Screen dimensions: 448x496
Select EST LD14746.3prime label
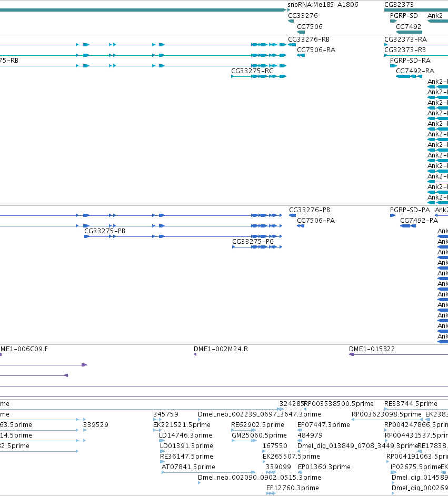tap(185, 435)
